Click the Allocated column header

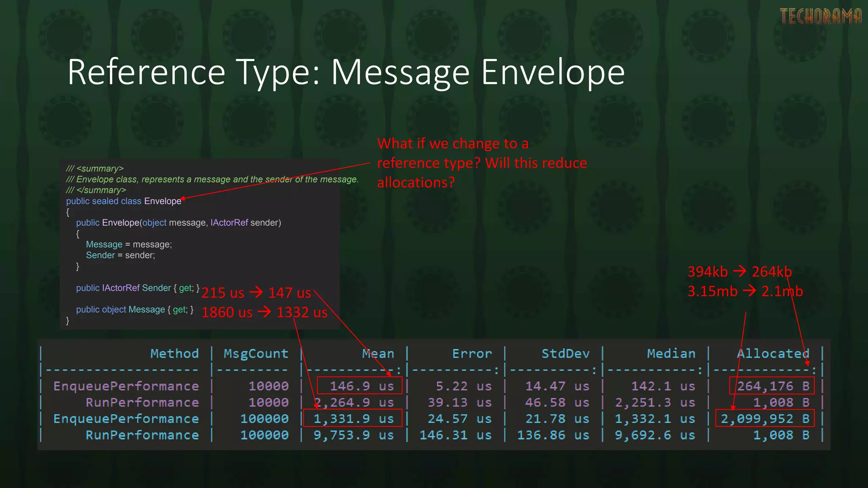coord(773,354)
